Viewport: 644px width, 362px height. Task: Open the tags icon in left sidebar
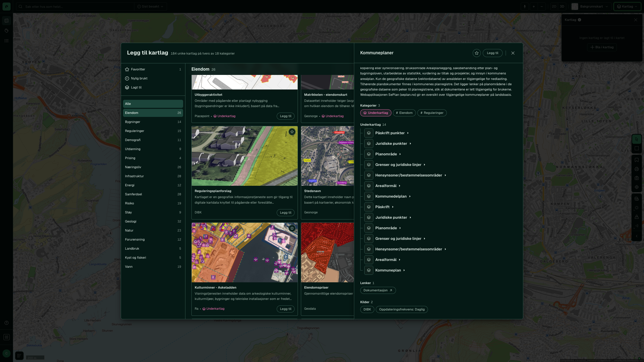(7, 31)
